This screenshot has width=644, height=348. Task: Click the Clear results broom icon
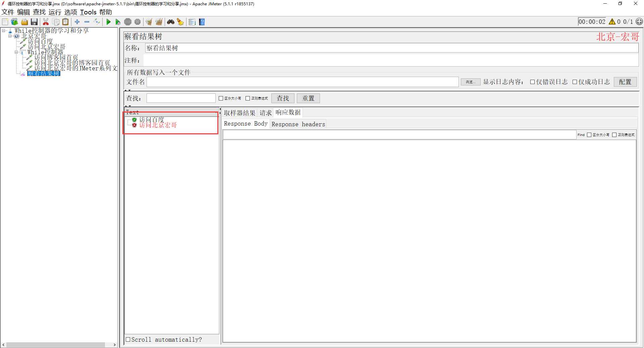(x=149, y=22)
